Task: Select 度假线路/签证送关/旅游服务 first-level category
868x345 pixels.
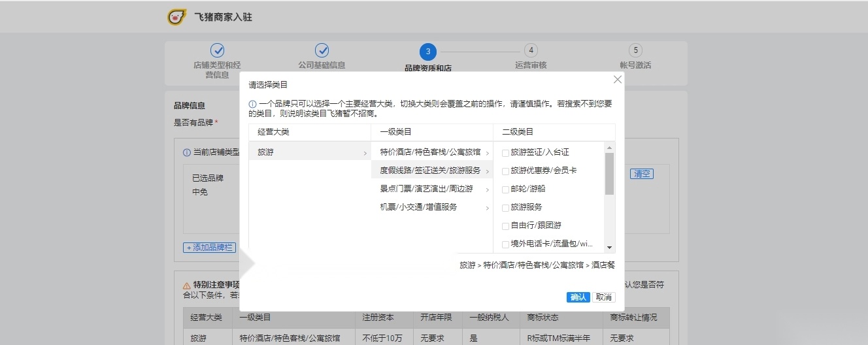Action: pyautogui.click(x=432, y=171)
